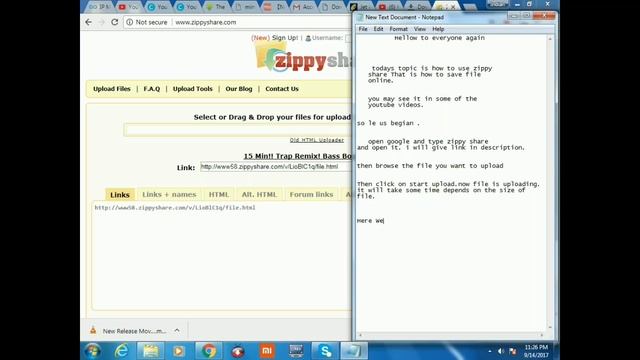640x360 pixels.
Task: Click the volume speaker tray icon
Action: click(501, 351)
